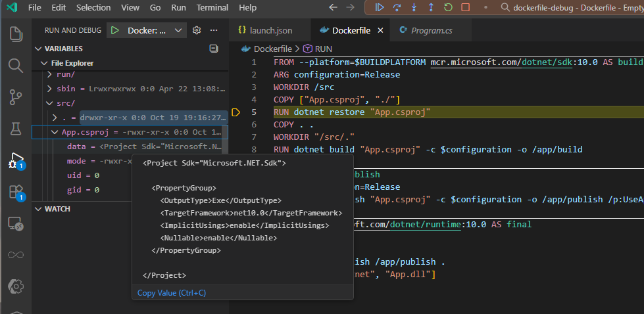Open the Terminal menu
Viewport: 644px width, 314px height.
pyautogui.click(x=212, y=8)
